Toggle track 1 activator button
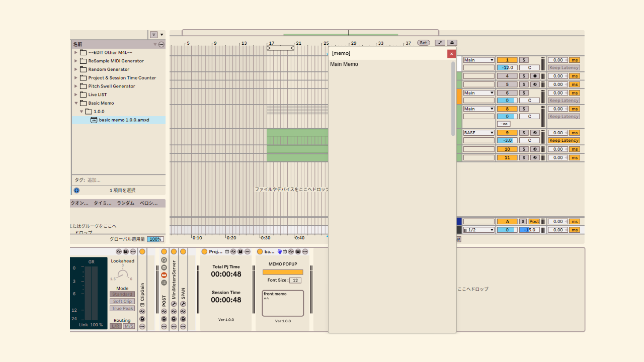Screen dimensions: 644x362 (x=507, y=60)
